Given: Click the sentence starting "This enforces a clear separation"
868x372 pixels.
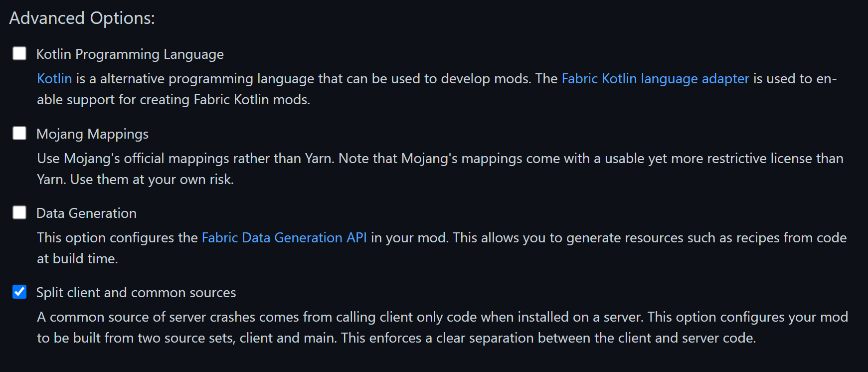Looking at the screenshot, I should (x=548, y=338).
